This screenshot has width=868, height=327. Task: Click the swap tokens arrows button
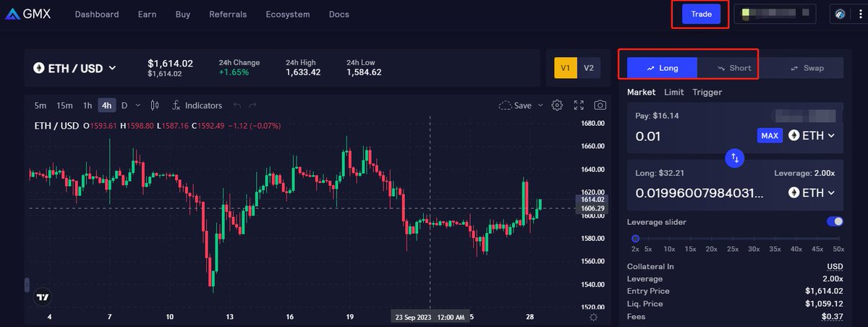click(735, 157)
